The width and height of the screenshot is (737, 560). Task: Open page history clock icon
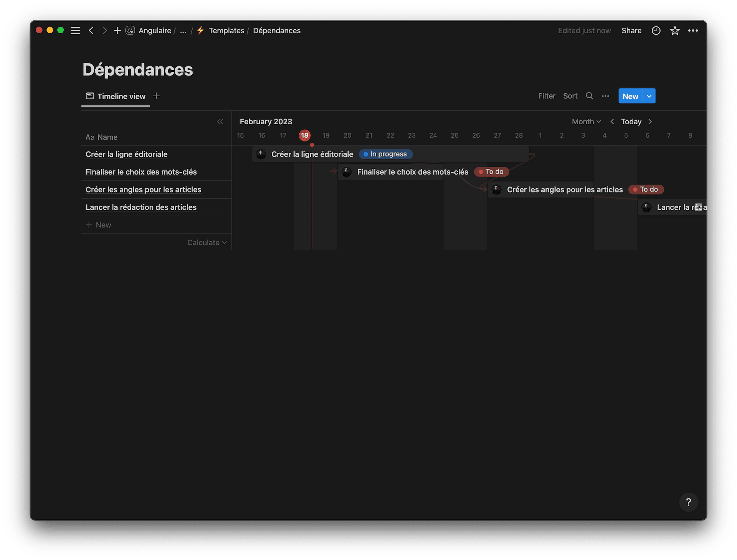(656, 31)
